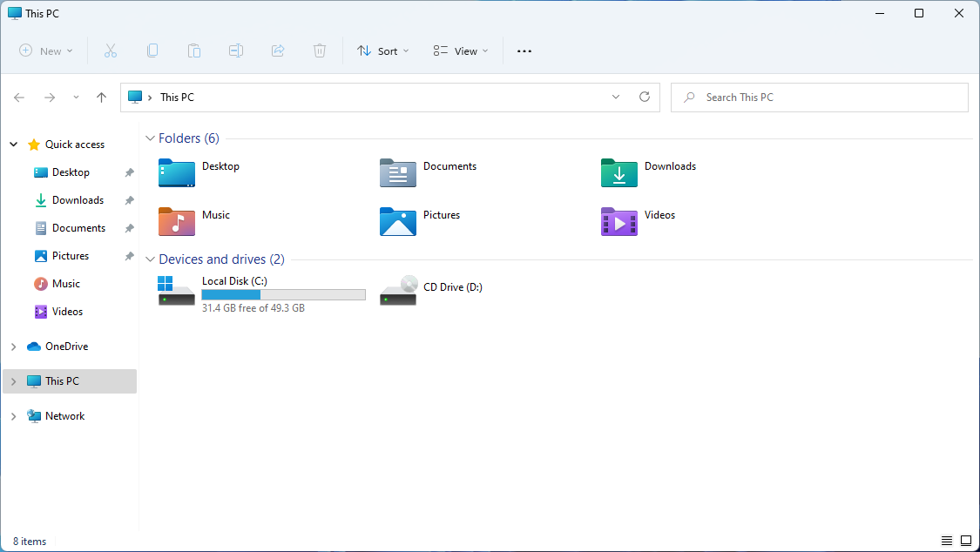Open the See more three-dots menu
Image resolution: width=980 pixels, height=552 pixels.
click(x=524, y=51)
